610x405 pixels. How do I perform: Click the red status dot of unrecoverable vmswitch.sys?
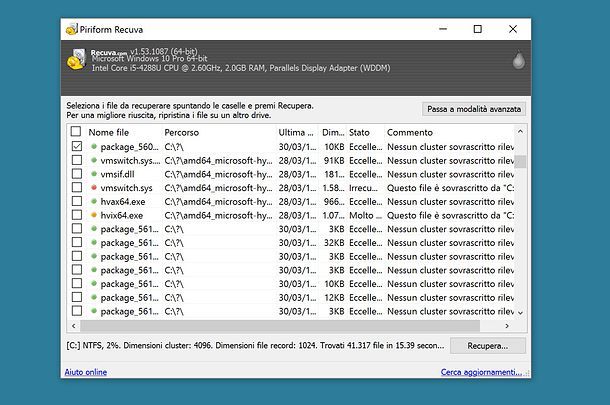click(94, 188)
